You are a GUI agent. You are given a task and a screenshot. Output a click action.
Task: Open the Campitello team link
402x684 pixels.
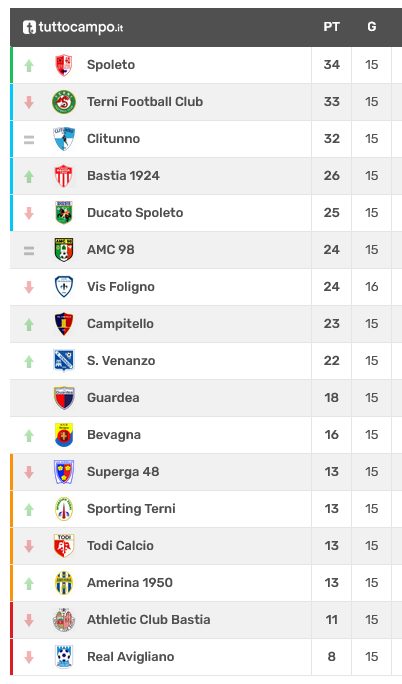click(x=120, y=324)
